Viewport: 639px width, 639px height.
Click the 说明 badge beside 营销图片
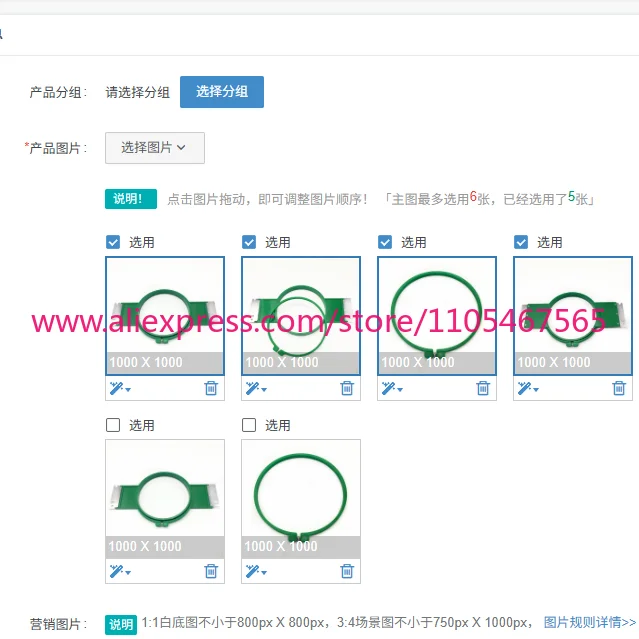pyautogui.click(x=121, y=624)
